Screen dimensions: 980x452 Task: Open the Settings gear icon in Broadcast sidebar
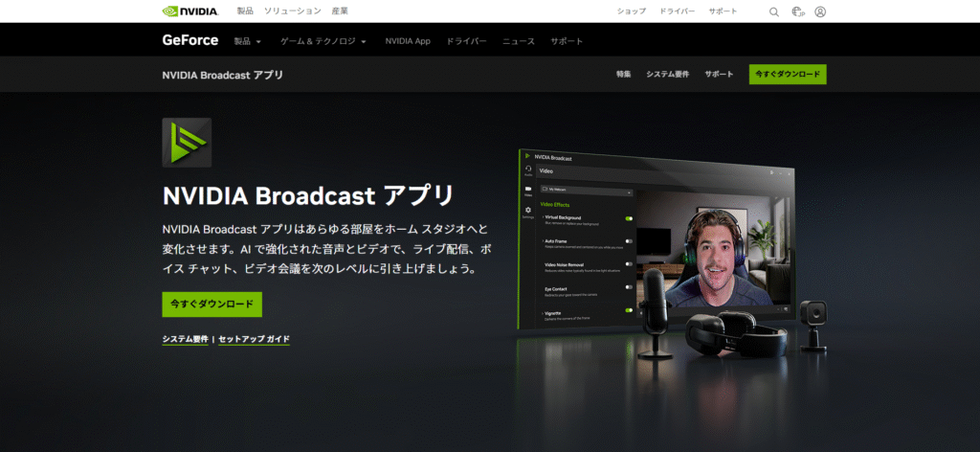(x=528, y=212)
